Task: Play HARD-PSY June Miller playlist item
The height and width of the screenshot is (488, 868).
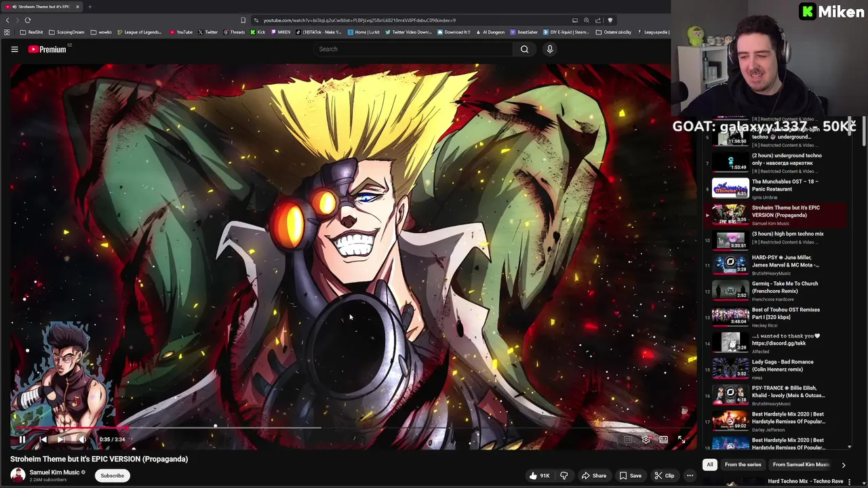Action: (775, 266)
